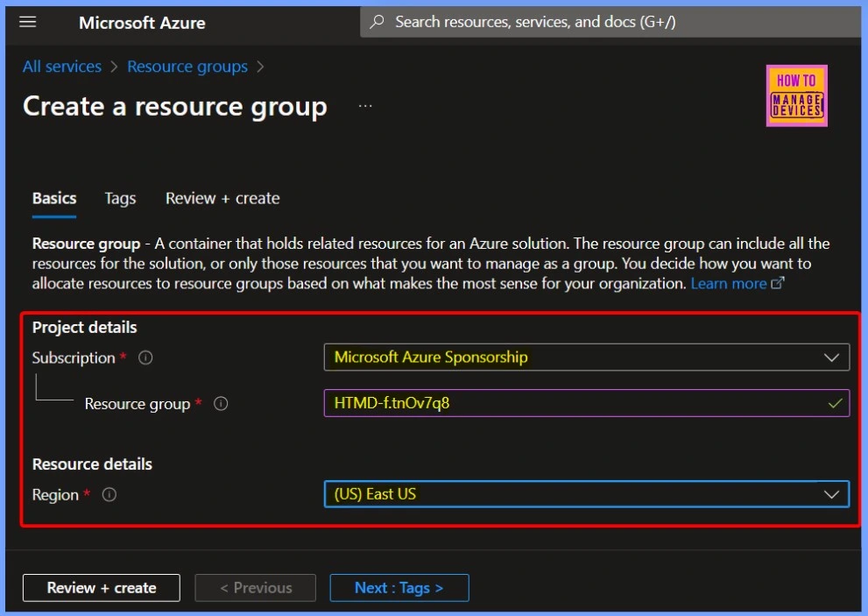The width and height of the screenshot is (868, 616).
Task: Click the Project details heading
Action: coord(84,328)
